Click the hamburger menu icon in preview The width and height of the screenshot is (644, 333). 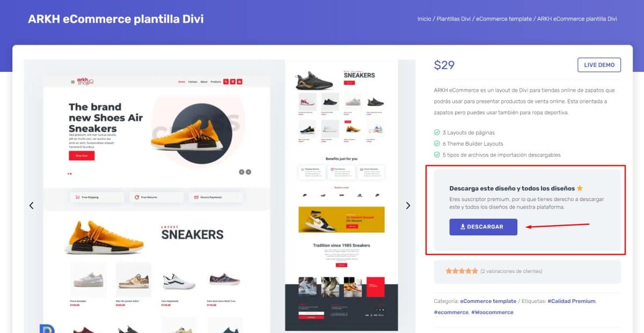73,82
